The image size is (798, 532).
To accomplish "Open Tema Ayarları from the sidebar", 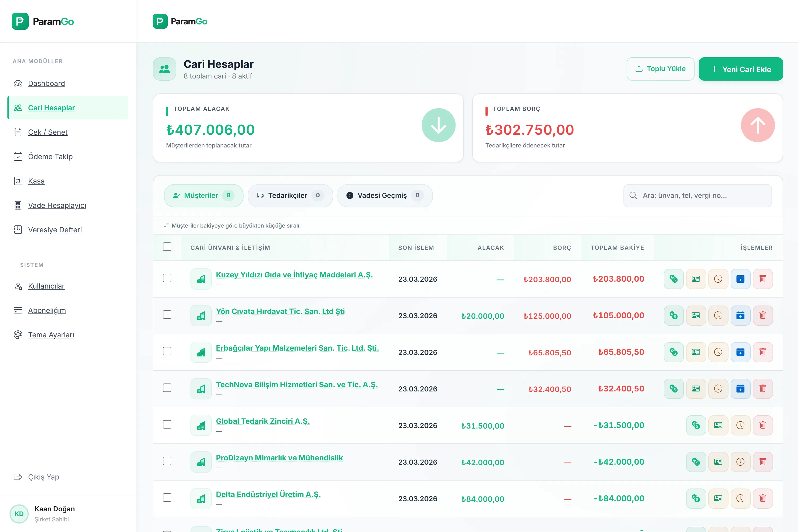I will (51, 334).
